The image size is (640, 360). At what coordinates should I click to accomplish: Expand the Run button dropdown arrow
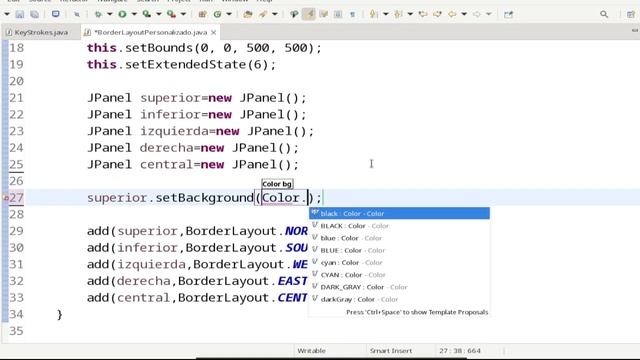(134, 14)
